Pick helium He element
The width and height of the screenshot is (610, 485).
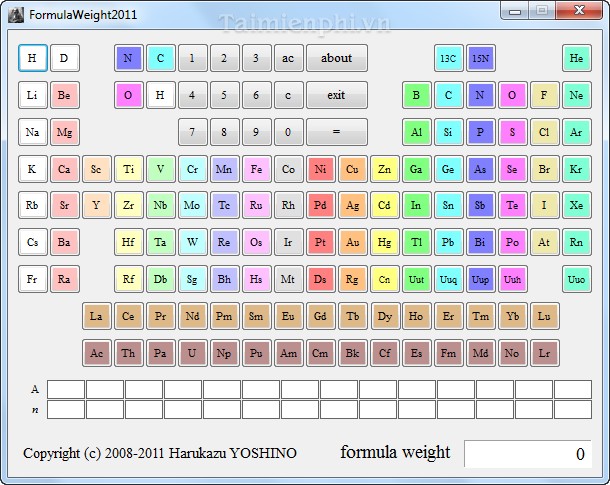click(577, 58)
